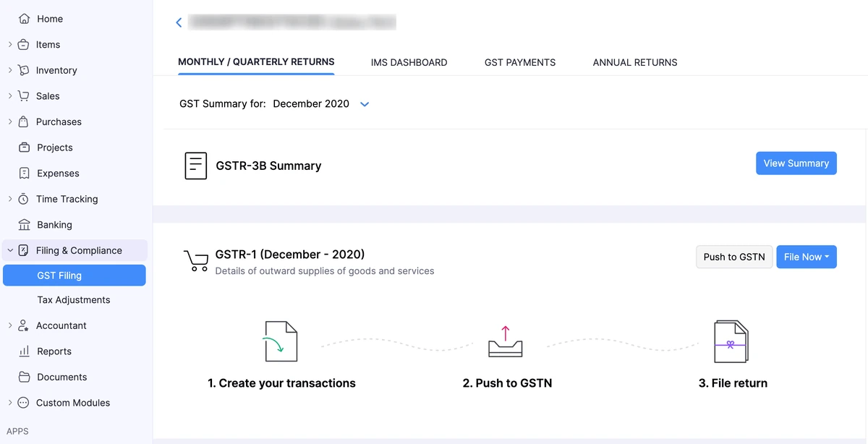
Task: Click the Time Tracking clock icon
Action: (23, 199)
